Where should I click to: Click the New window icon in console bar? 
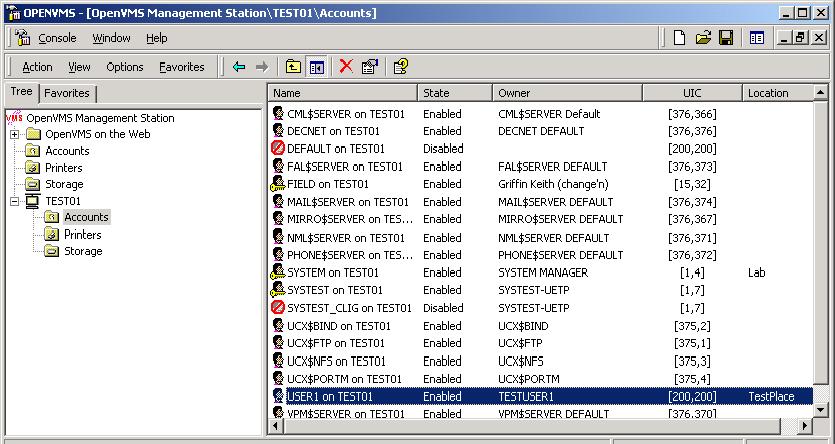click(756, 38)
